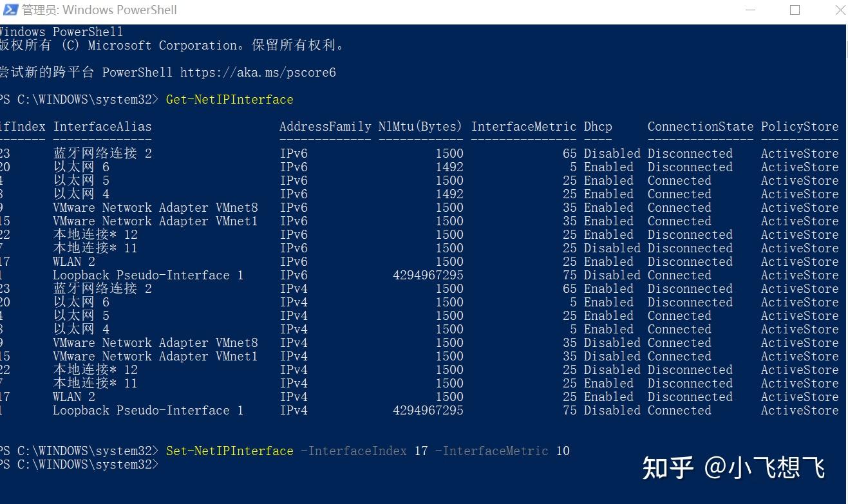This screenshot has width=848, height=504.
Task: Click the PolicyStore column header
Action: [x=800, y=126]
